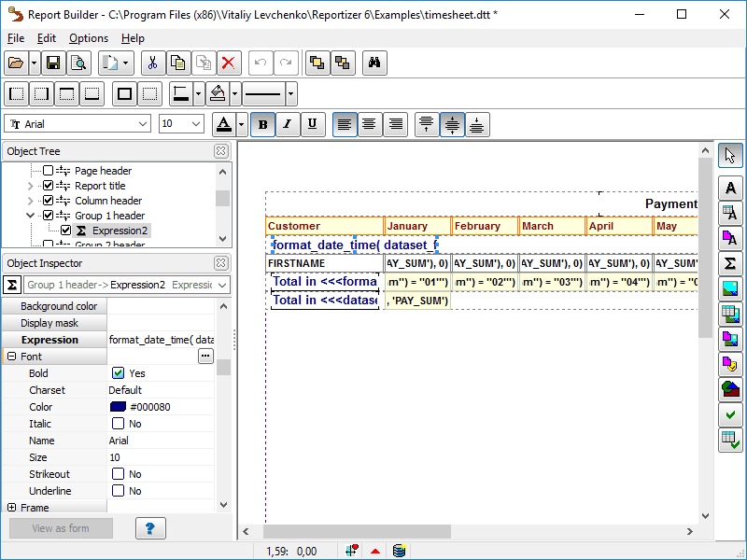Screen dimensions: 747x560
Task: Toggle Italic formatting button
Action: tap(288, 124)
